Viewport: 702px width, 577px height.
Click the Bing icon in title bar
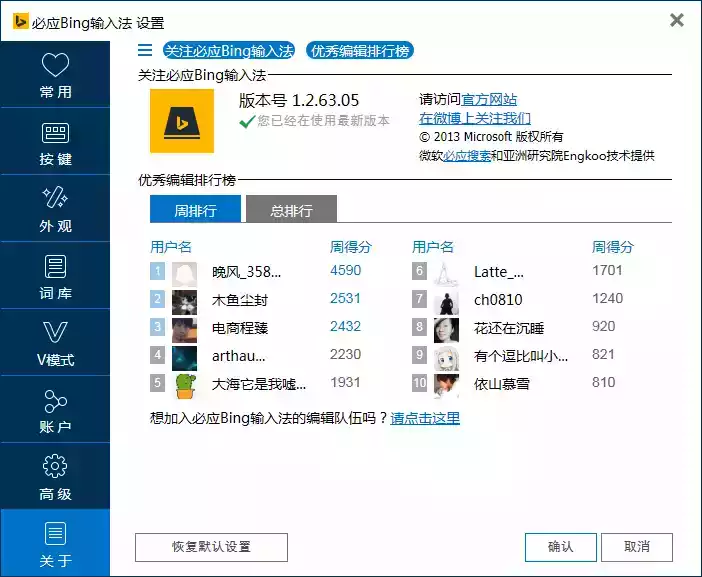pos(20,21)
